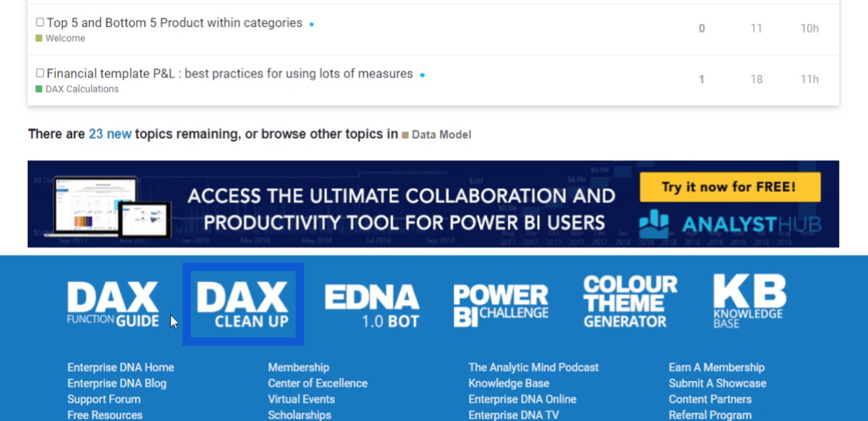868x421 pixels.
Task: Click activity time 11h
Action: (810, 79)
